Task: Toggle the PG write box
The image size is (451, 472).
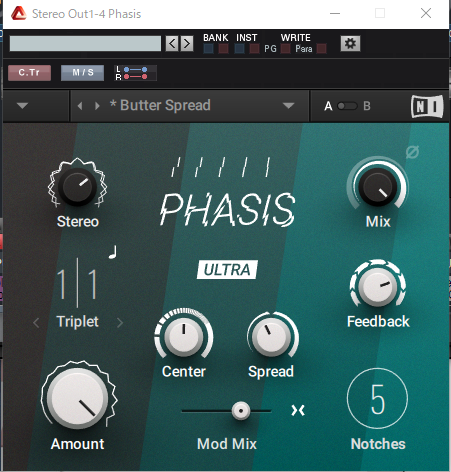Action: (285, 49)
